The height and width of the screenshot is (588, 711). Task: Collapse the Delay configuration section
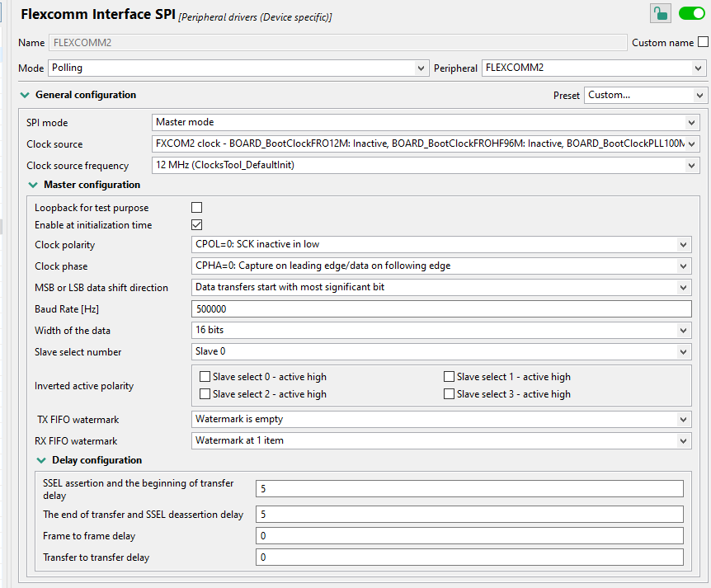[x=41, y=460]
